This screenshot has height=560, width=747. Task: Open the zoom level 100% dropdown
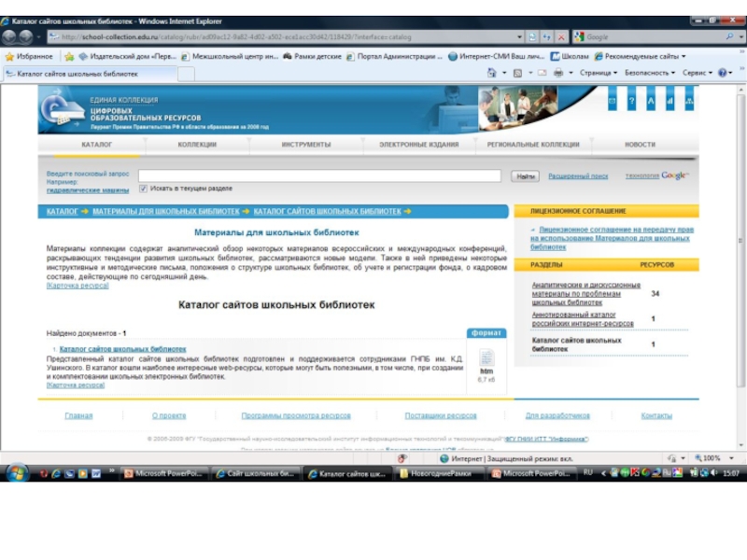click(x=732, y=458)
